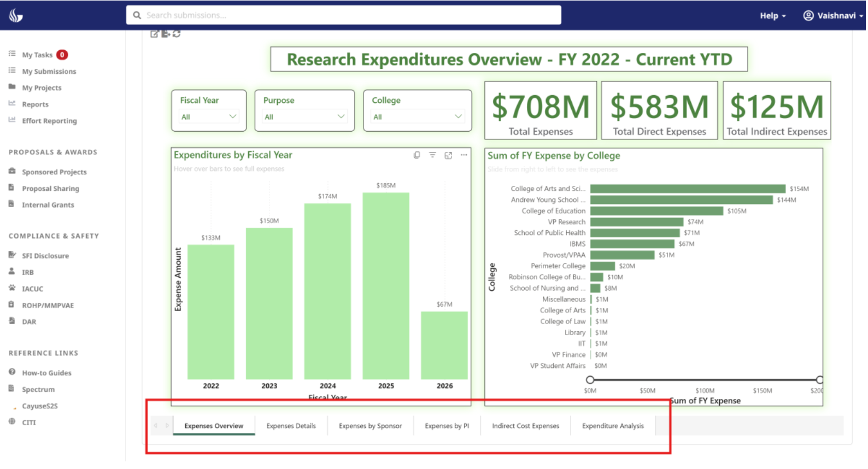The width and height of the screenshot is (868, 469).
Task: Open the Help menu
Action: pos(772,16)
